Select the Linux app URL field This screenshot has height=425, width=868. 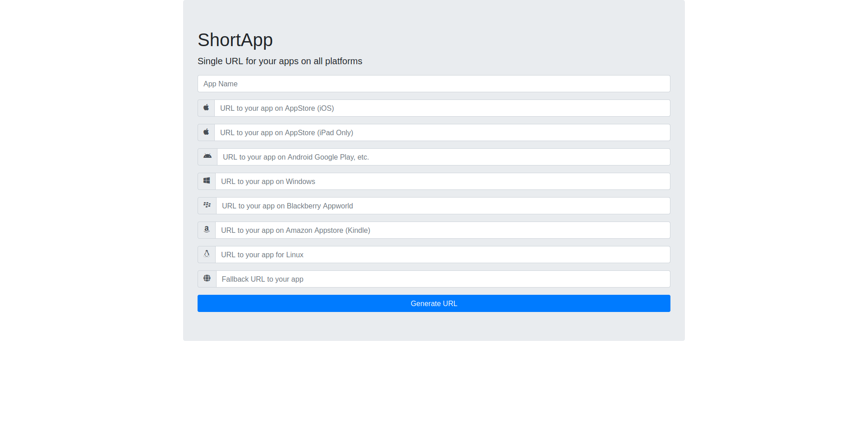(442, 255)
